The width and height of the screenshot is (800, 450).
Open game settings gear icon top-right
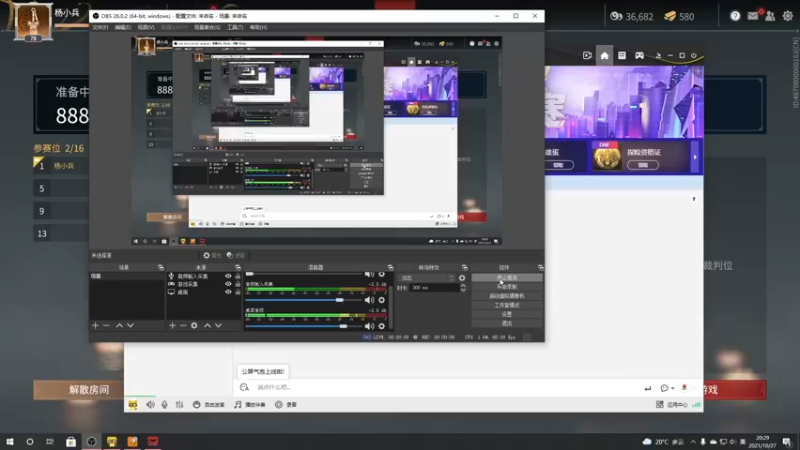[x=788, y=16]
